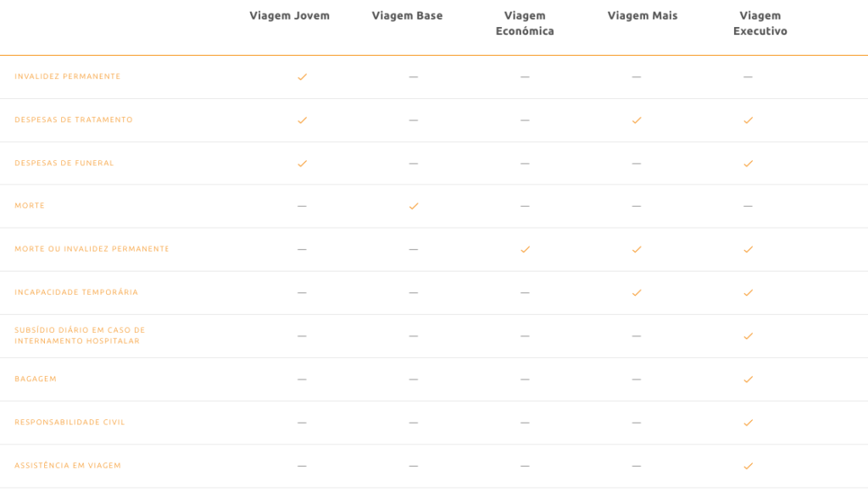Click Morte ou Invalidez Permanente checkmark under Viagem Económica
Screen dimensions: 868x492
click(525, 250)
